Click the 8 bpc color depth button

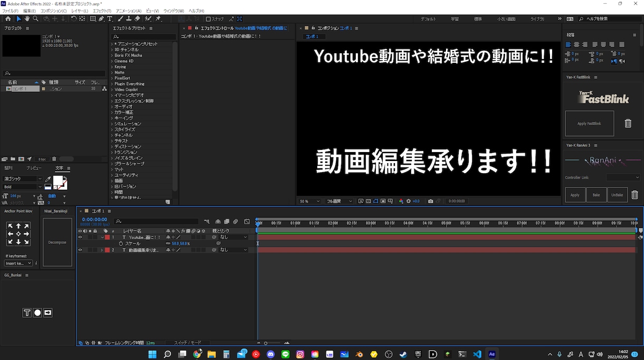42,159
